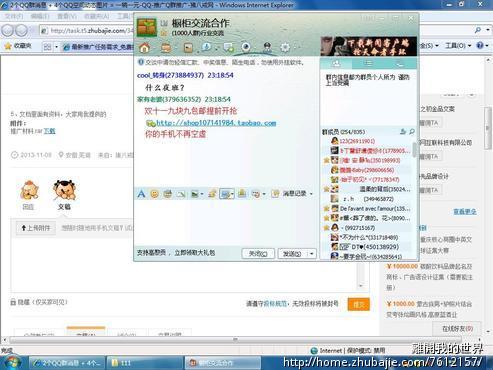Switch to the third tab in right panel

coord(400,63)
